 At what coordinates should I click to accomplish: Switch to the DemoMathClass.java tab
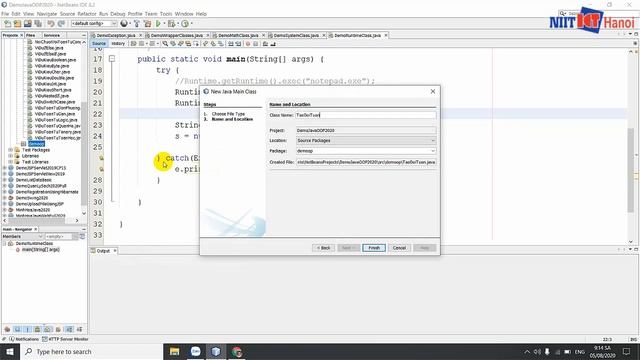[x=238, y=36]
